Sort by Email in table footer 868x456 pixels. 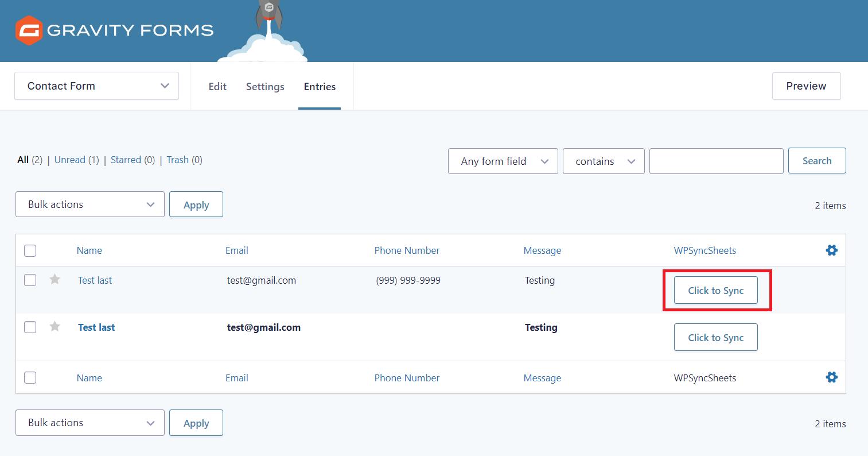[237, 378]
